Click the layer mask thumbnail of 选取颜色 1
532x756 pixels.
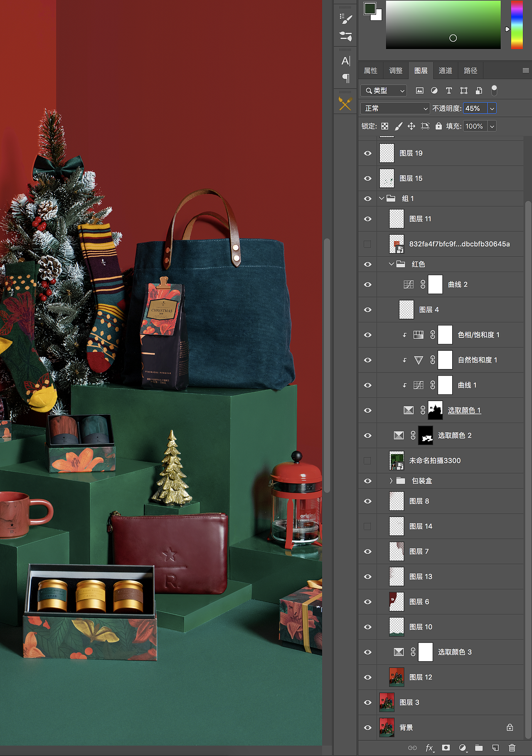tap(435, 410)
